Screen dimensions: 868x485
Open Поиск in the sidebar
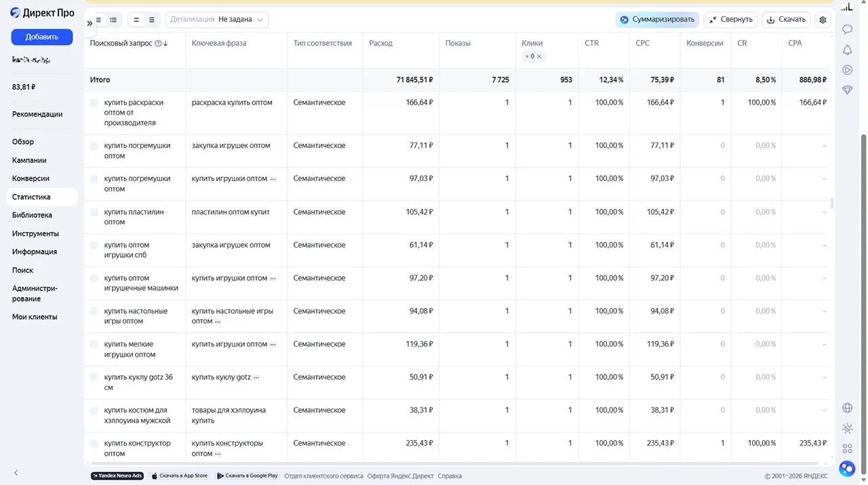point(22,270)
